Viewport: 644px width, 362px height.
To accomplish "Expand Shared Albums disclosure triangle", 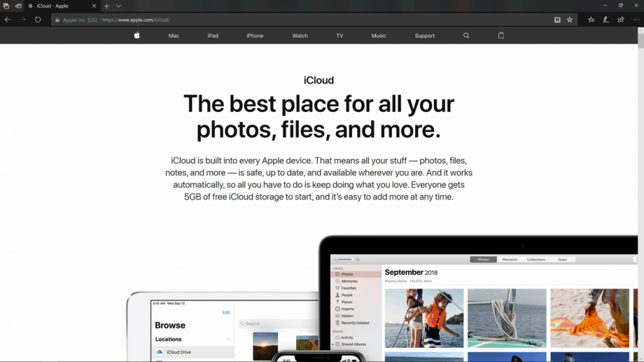I will click(333, 344).
